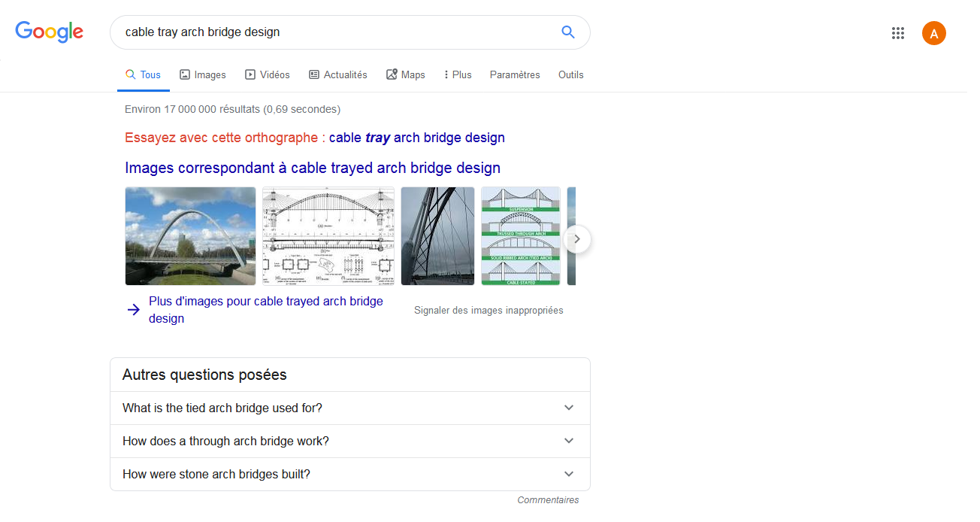Switch to the Images tab

tap(203, 74)
